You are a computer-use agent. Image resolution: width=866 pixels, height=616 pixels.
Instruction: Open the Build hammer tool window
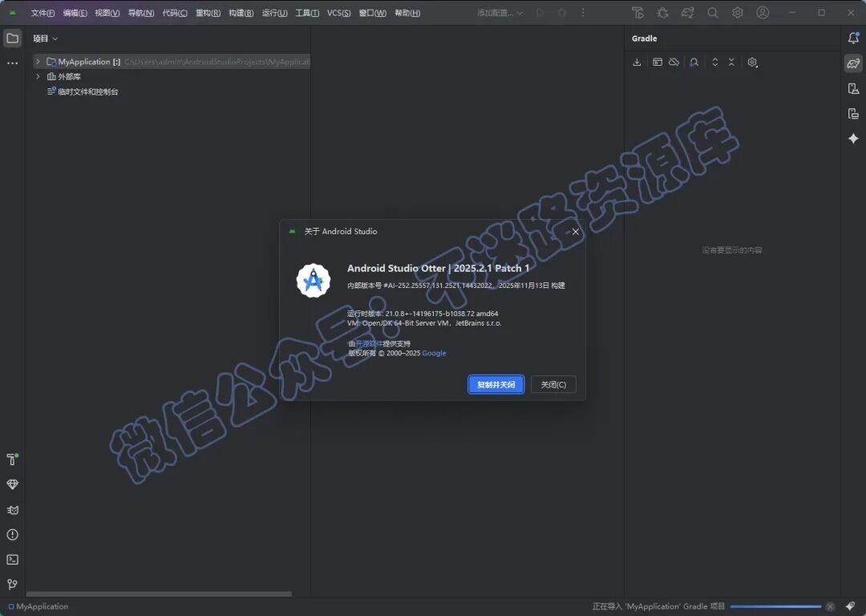click(x=12, y=459)
